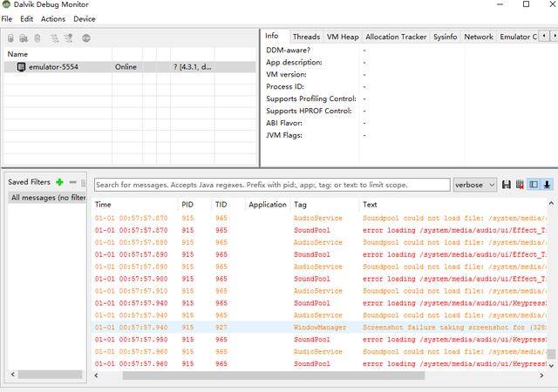Click the JVM Flags: label
The height and width of the screenshot is (392, 558).
click(x=284, y=135)
